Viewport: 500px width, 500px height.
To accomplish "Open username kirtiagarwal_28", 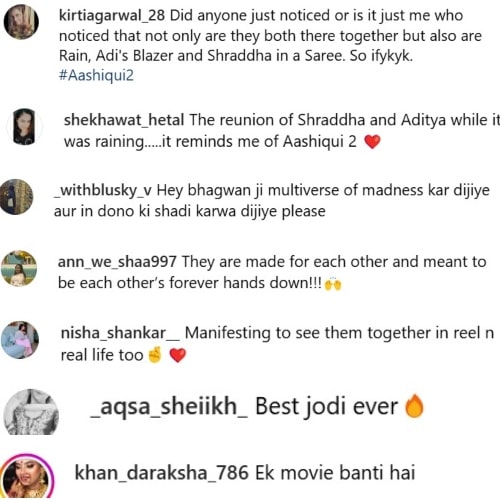I will [x=112, y=16].
